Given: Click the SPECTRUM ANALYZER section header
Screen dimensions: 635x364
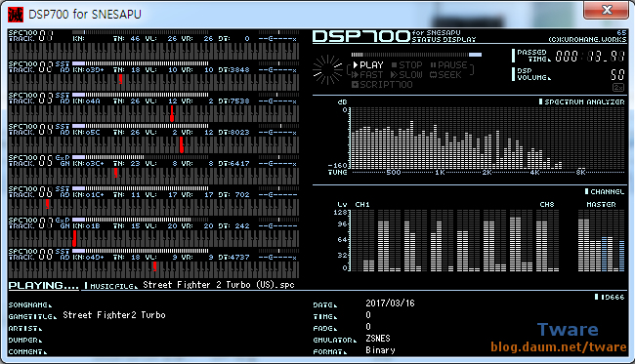Looking at the screenshot, I should click(581, 101).
